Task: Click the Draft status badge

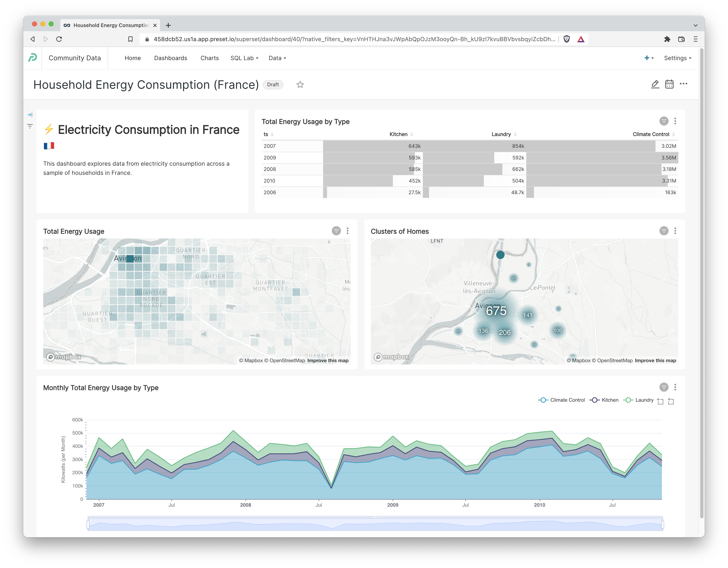Action: click(273, 84)
